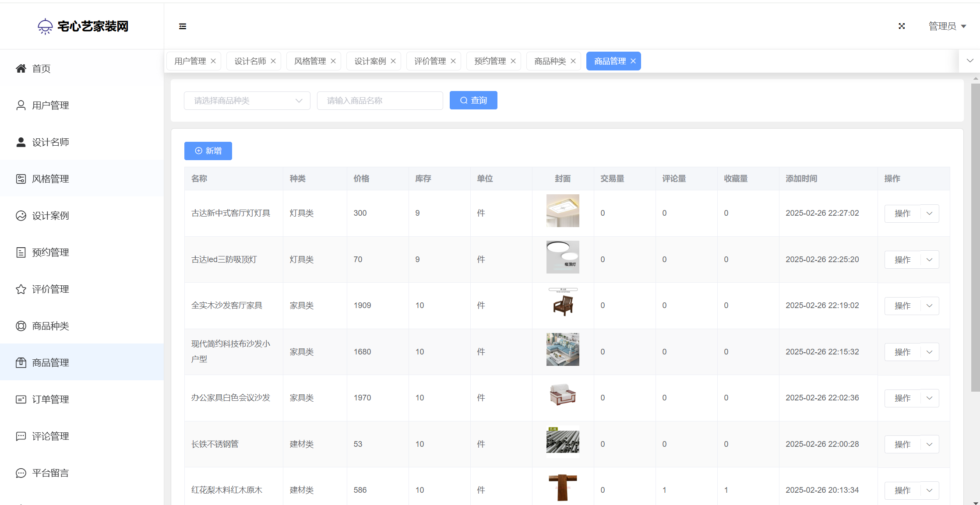Close the 用户管理 tab

[213, 61]
